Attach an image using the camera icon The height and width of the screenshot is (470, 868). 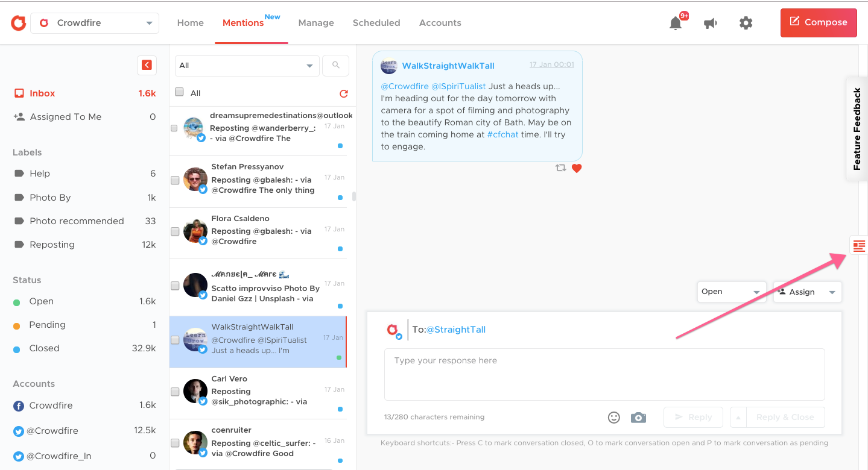[638, 417]
